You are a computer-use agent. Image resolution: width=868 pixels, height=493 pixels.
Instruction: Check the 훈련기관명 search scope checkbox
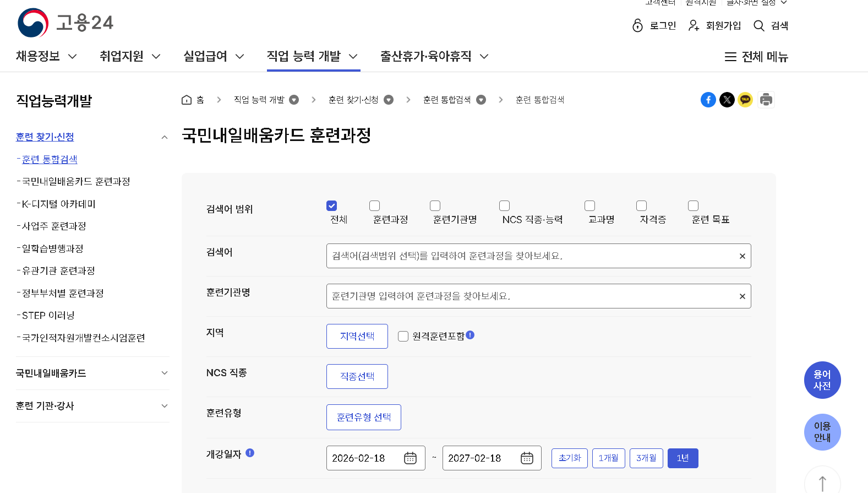[x=435, y=205]
